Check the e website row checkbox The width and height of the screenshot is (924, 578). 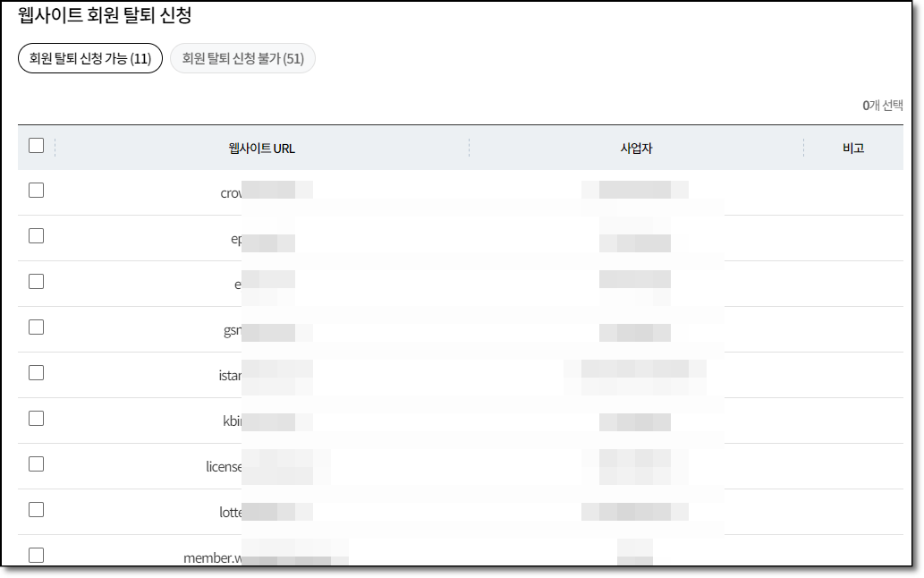tap(36, 282)
